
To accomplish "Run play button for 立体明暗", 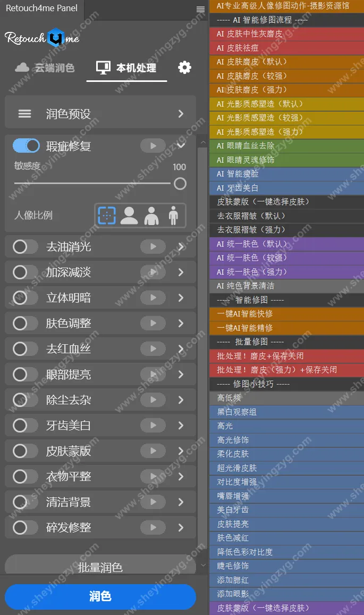I will (x=153, y=298).
